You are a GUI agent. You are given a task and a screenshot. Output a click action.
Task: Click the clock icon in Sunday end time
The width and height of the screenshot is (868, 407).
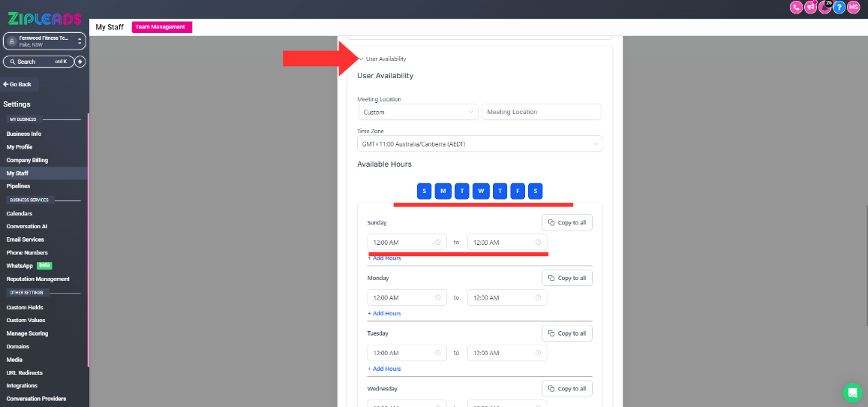pos(538,242)
